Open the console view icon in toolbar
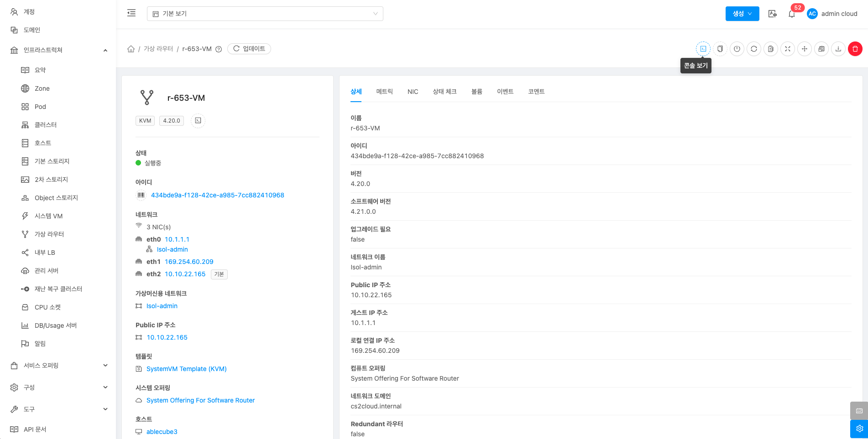 [703, 49]
